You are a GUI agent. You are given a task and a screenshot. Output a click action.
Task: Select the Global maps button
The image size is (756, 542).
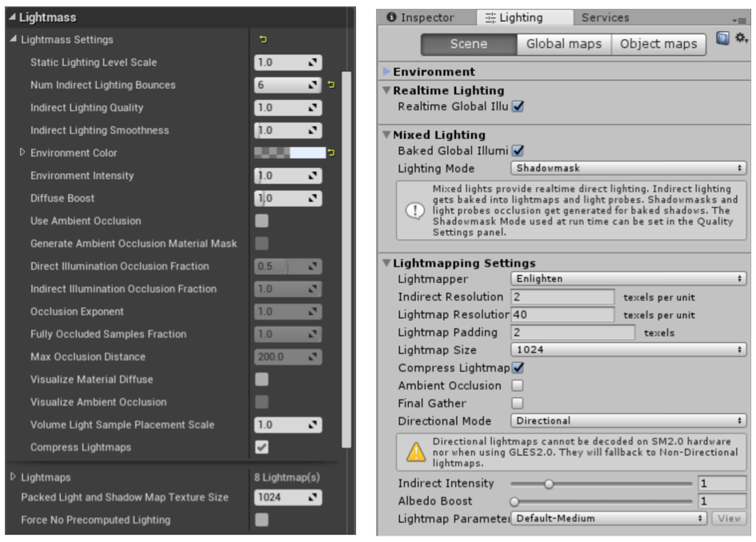(x=563, y=44)
